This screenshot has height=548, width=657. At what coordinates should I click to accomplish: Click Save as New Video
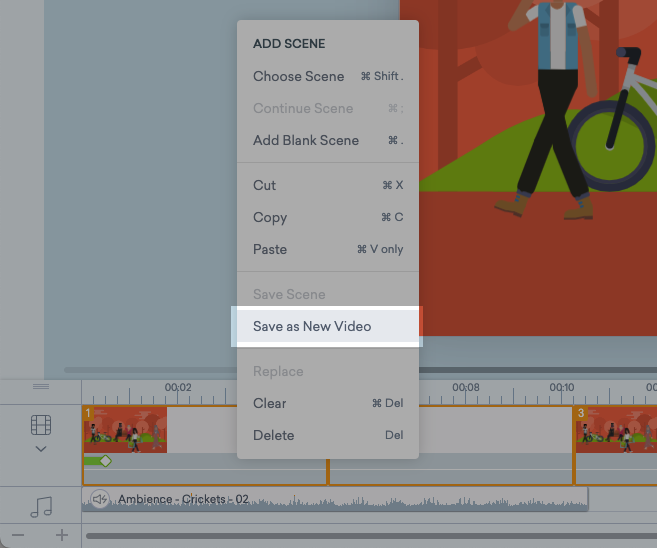pos(328,326)
